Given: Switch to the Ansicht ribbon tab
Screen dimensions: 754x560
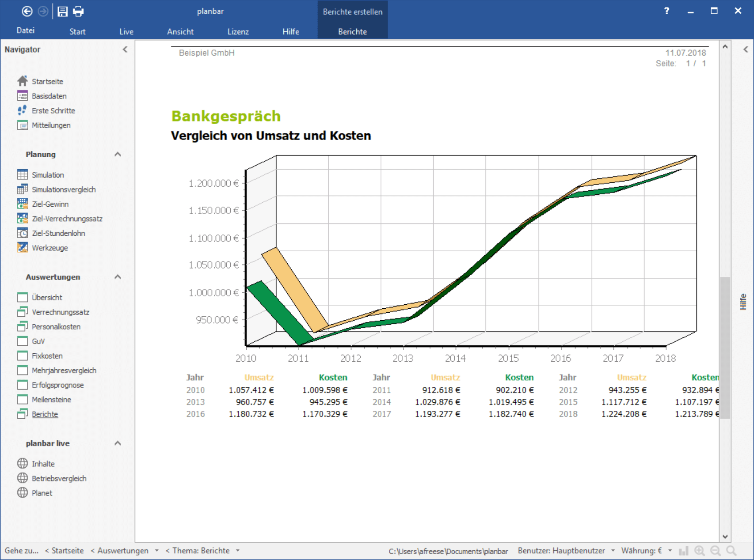Looking at the screenshot, I should [180, 31].
